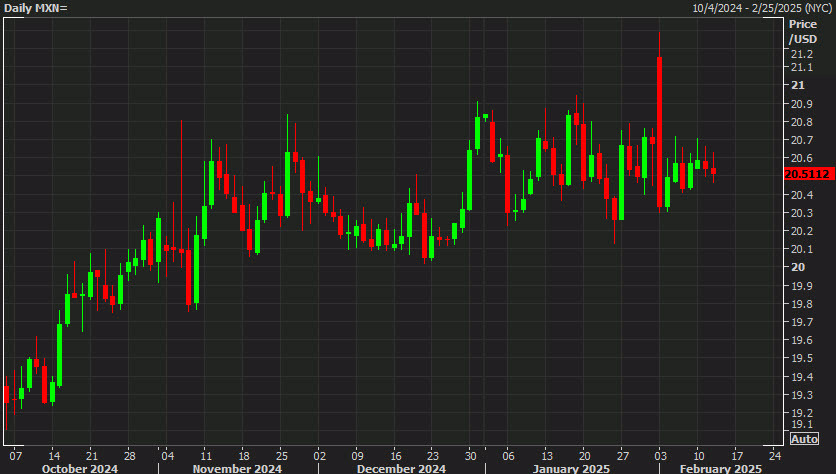Select the 16 date tick under December
Image resolution: width=836 pixels, height=474 pixels.
coord(395,456)
